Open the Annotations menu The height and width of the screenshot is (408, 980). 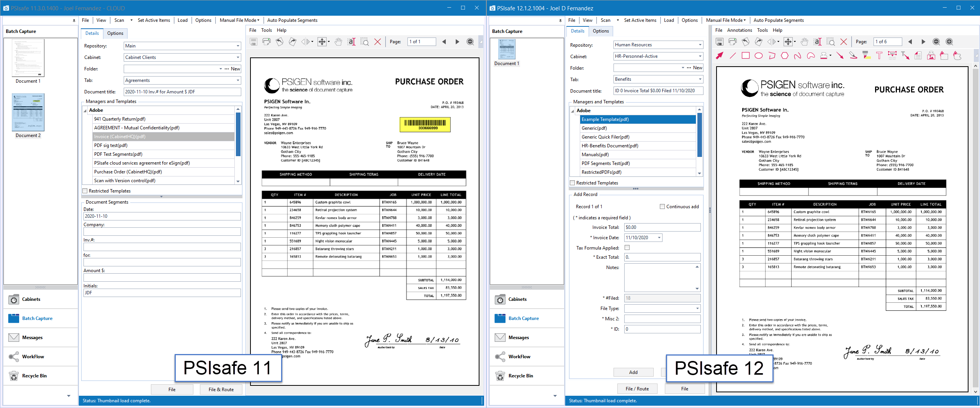point(739,30)
